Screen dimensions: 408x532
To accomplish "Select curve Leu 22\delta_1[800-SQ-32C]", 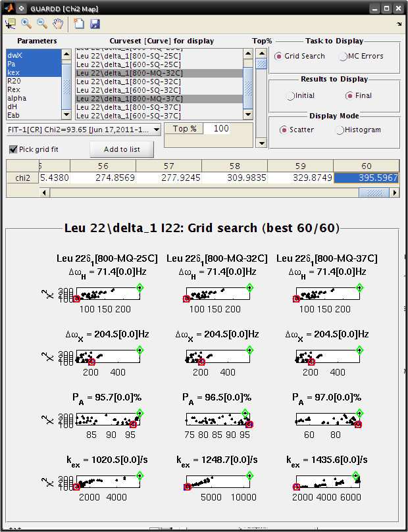I will click(159, 82).
